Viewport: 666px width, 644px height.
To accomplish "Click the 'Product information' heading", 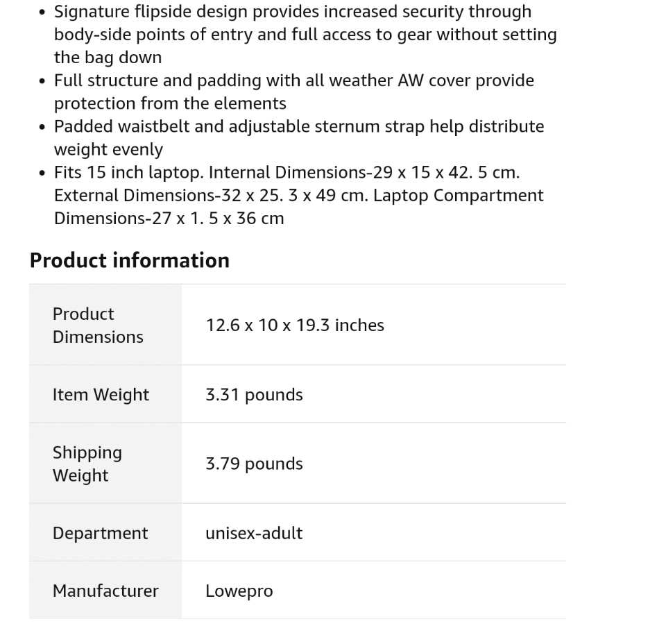I will [130, 260].
